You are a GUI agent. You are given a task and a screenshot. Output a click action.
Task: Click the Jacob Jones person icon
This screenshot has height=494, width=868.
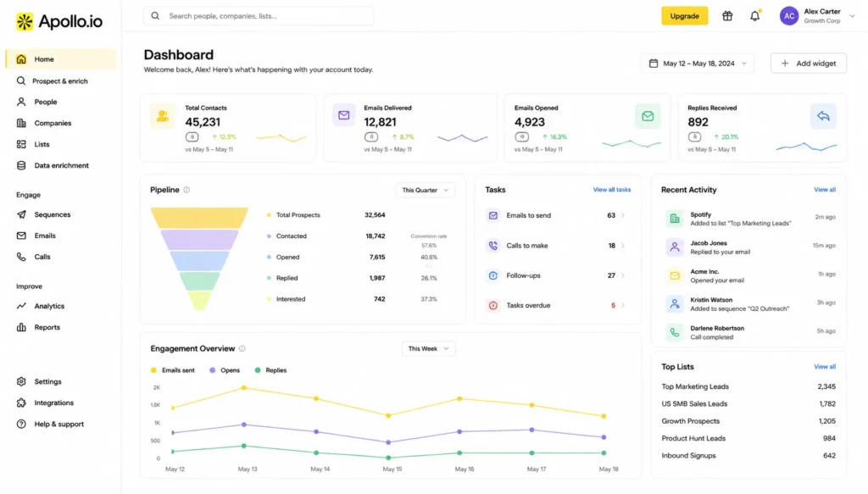tap(674, 247)
